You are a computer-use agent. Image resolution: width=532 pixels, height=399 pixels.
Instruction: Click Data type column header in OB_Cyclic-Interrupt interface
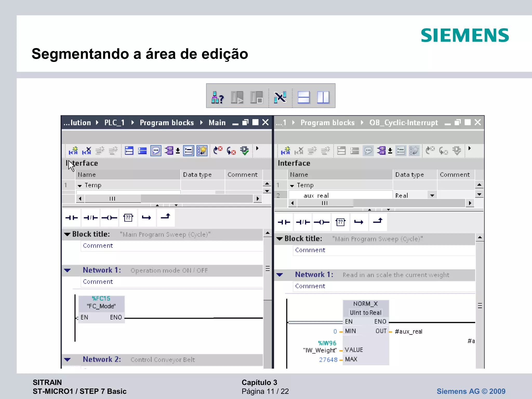[415, 175]
